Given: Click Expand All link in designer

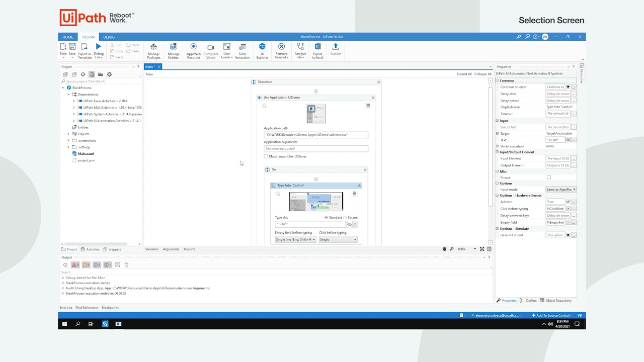Looking at the screenshot, I should (x=464, y=74).
